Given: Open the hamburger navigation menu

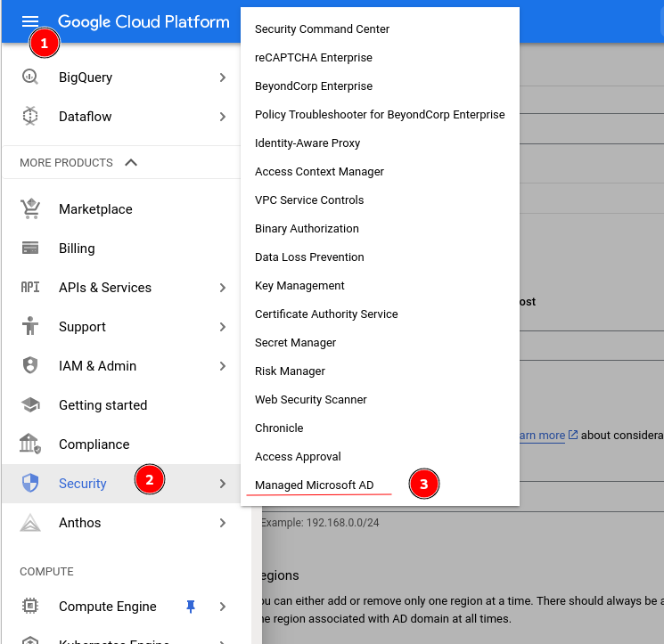Looking at the screenshot, I should pos(30,21).
